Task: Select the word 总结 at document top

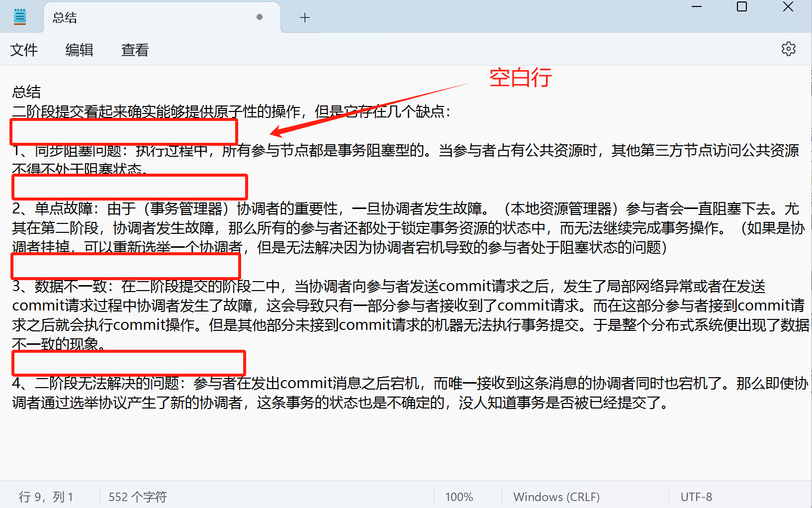Action: (x=26, y=92)
